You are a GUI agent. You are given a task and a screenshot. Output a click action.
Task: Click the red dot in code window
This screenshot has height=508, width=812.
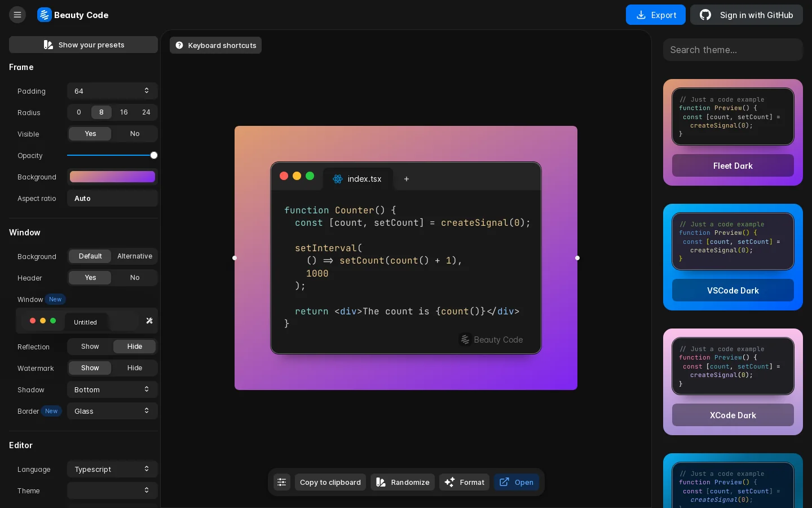click(284, 176)
